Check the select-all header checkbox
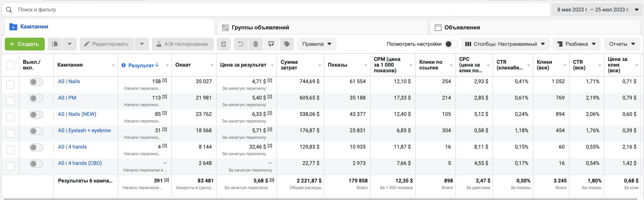 coord(10,65)
